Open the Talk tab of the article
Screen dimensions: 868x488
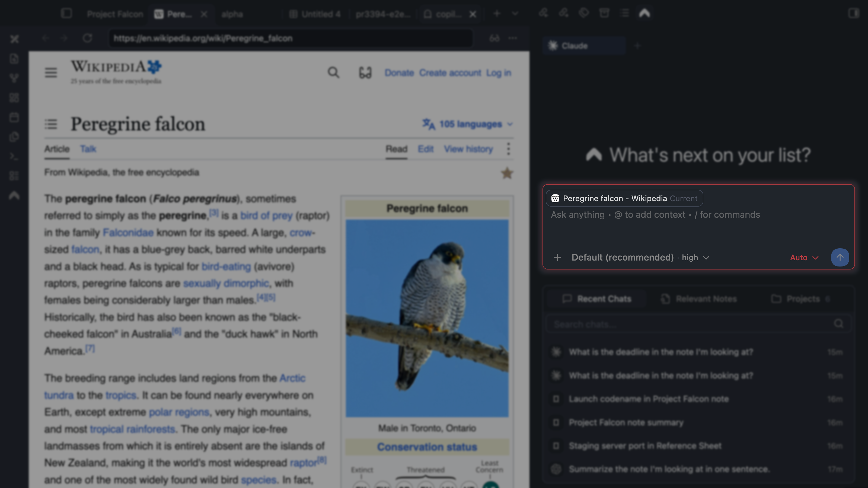(88, 149)
